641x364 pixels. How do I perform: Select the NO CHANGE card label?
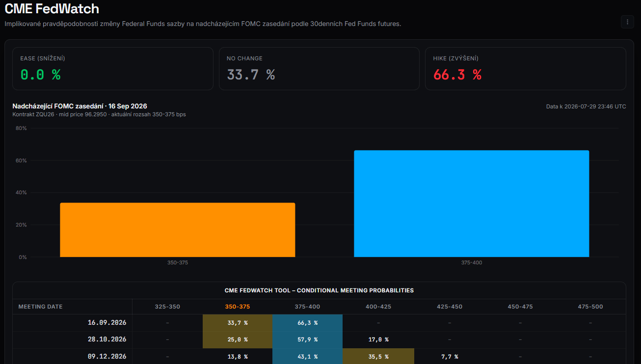click(244, 58)
